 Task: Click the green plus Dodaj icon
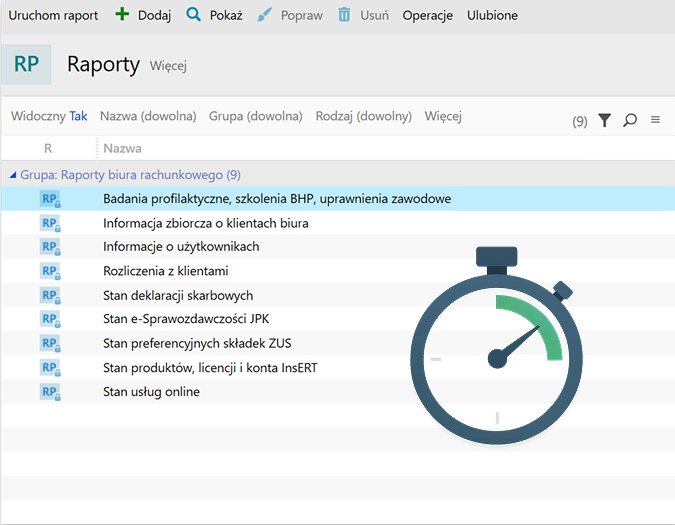coord(123,15)
